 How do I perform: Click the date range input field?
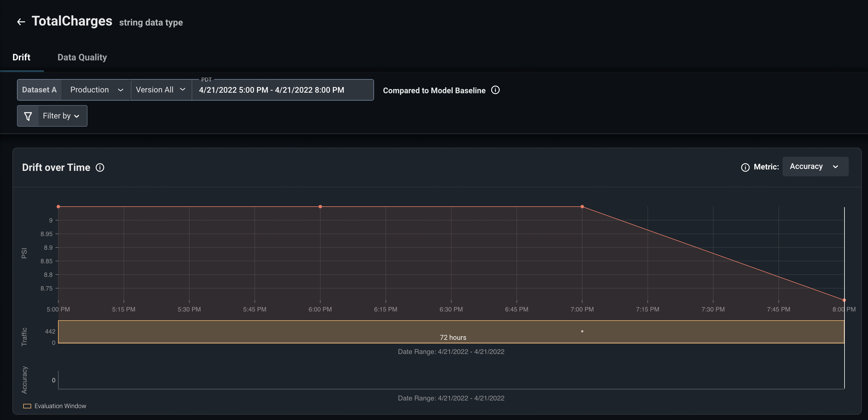click(282, 90)
